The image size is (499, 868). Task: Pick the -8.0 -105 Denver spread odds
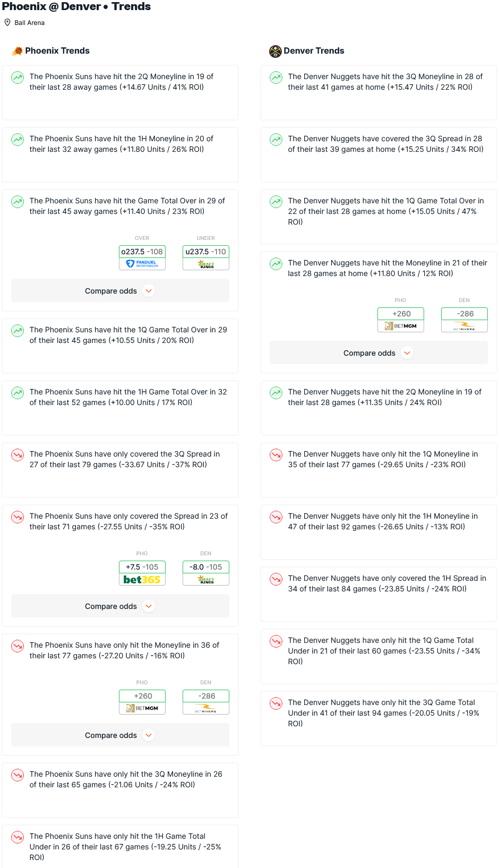tap(206, 567)
